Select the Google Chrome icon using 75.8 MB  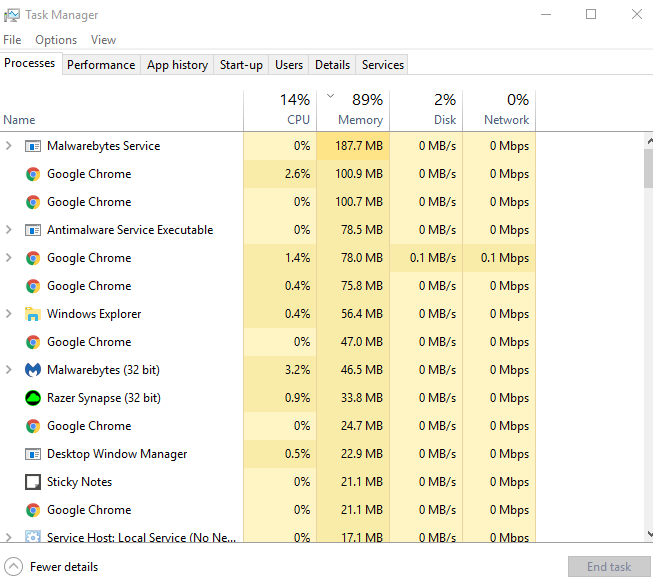33,286
